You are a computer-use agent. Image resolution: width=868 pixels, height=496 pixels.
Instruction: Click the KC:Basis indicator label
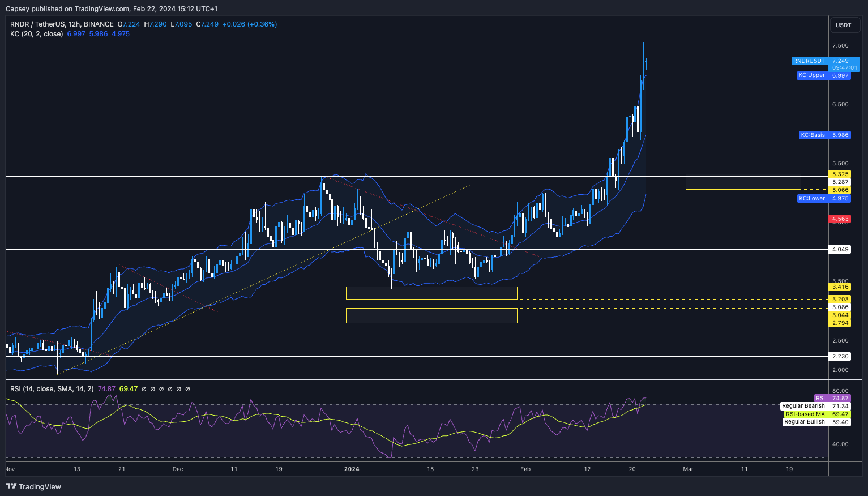click(x=813, y=135)
